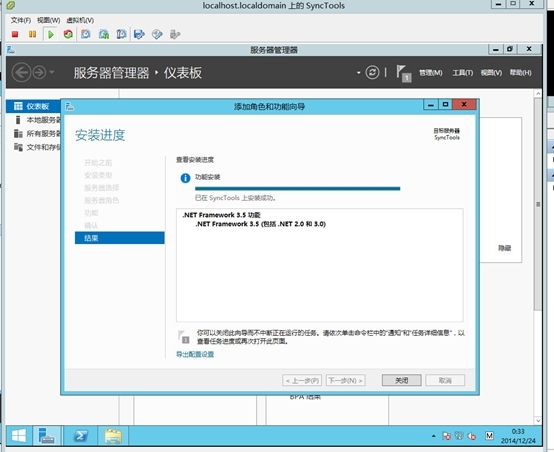554x452 pixels.
Task: Select the 服务器选择 wizard step
Action: point(102,188)
